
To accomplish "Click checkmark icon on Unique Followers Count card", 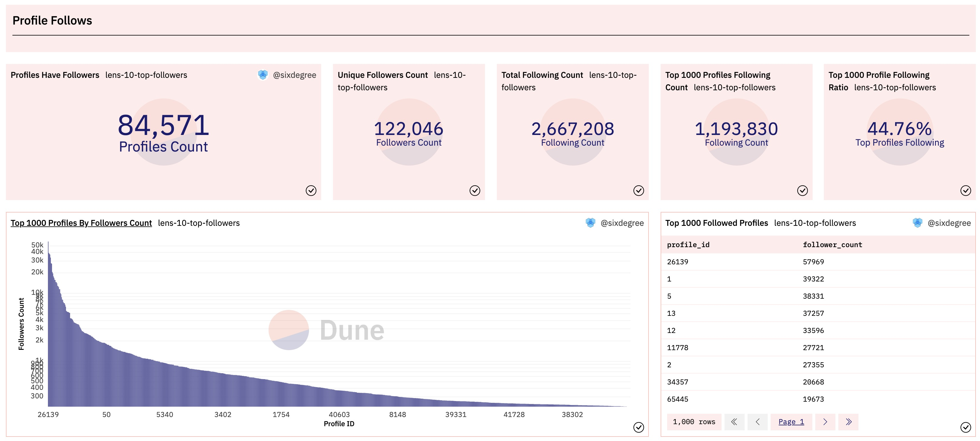I will 474,190.
